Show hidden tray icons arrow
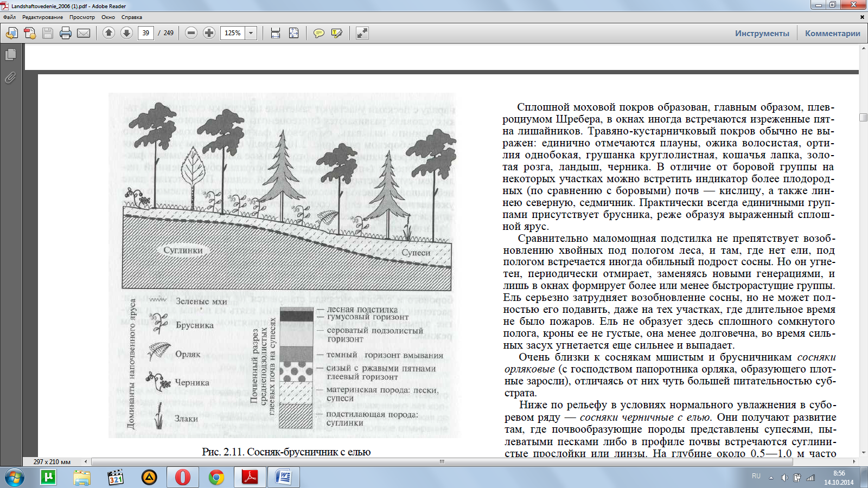This screenshot has width=868, height=488. tap(771, 478)
